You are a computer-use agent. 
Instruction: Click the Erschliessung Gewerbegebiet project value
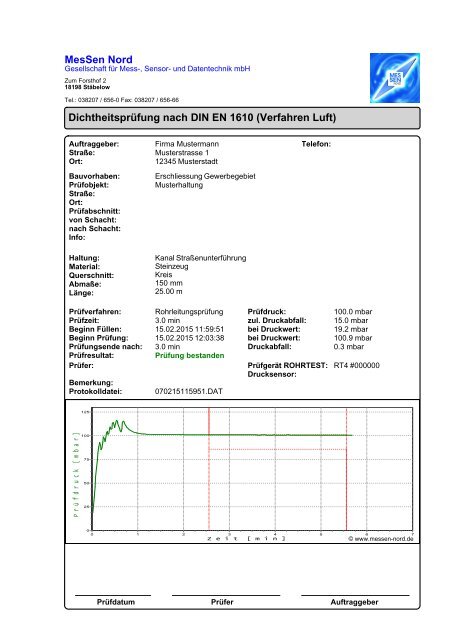pyautogui.click(x=205, y=176)
